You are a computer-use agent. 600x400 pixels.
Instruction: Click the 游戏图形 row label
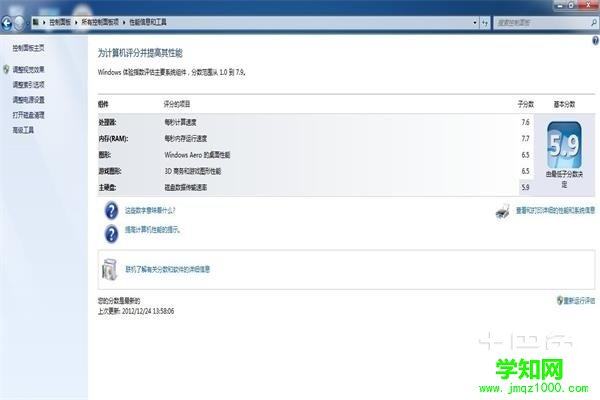[110, 171]
